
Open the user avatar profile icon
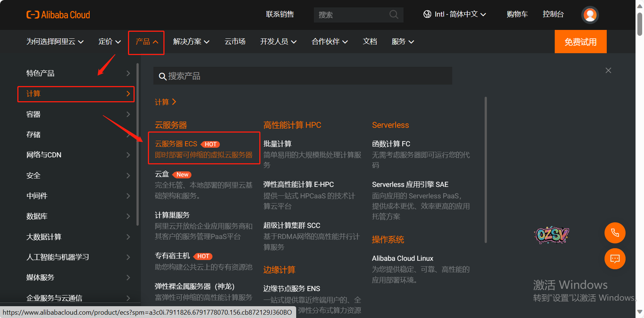point(590,15)
